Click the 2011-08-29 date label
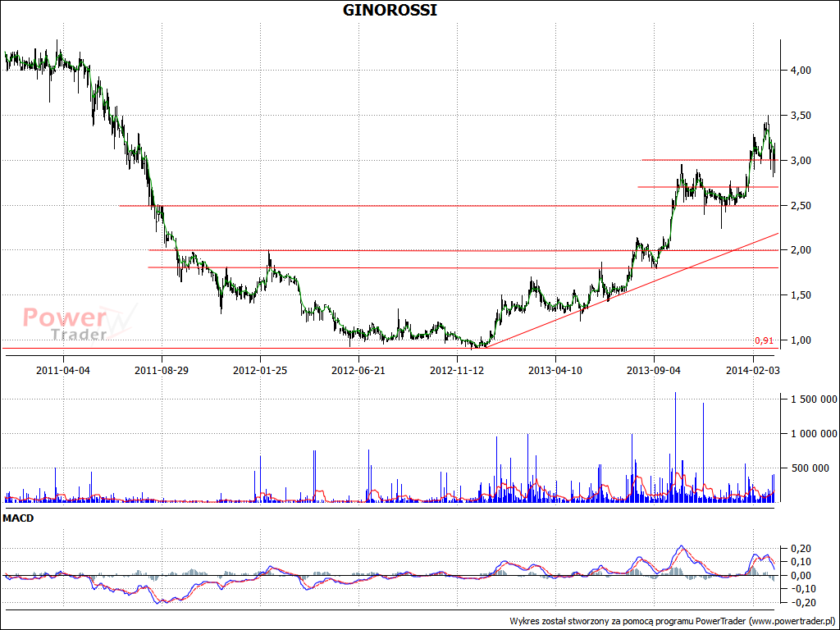 [x=162, y=370]
